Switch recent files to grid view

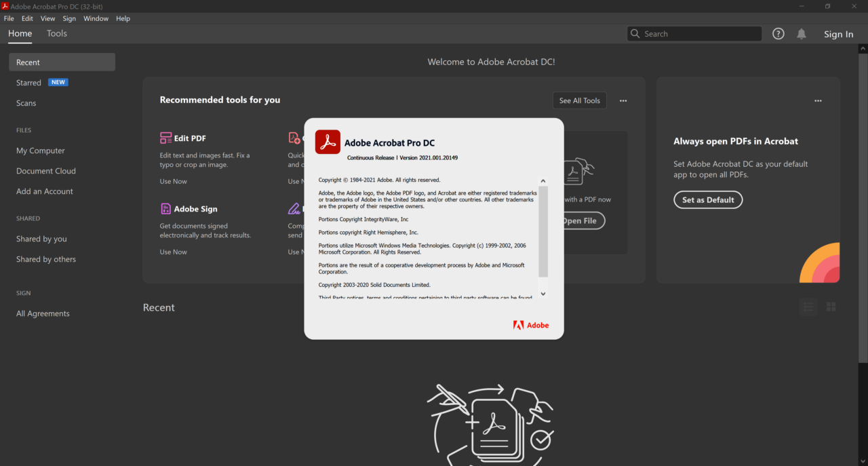click(x=831, y=307)
